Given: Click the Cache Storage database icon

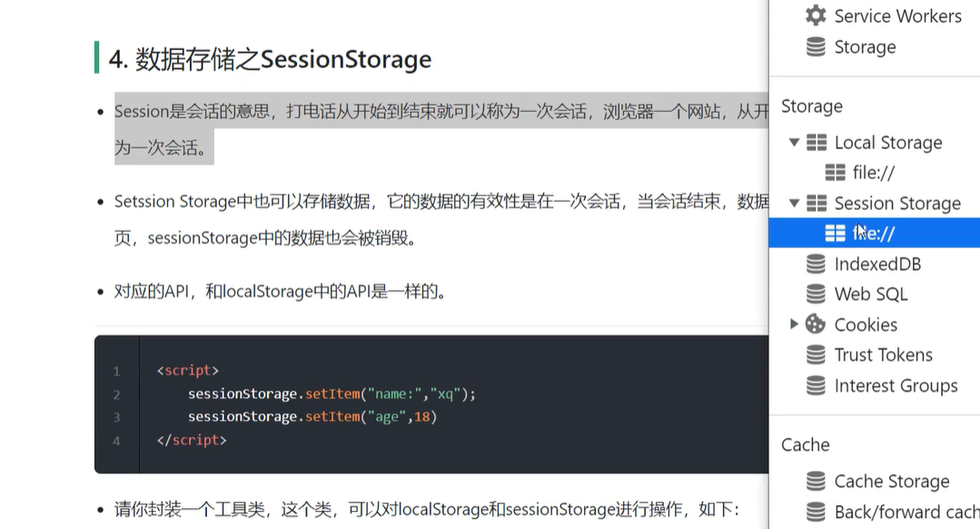Looking at the screenshot, I should [815, 481].
